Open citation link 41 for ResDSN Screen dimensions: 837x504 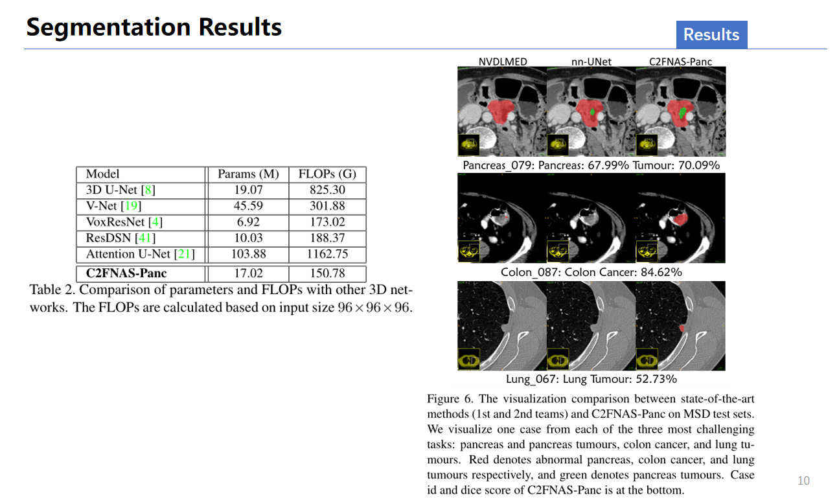tap(145, 238)
